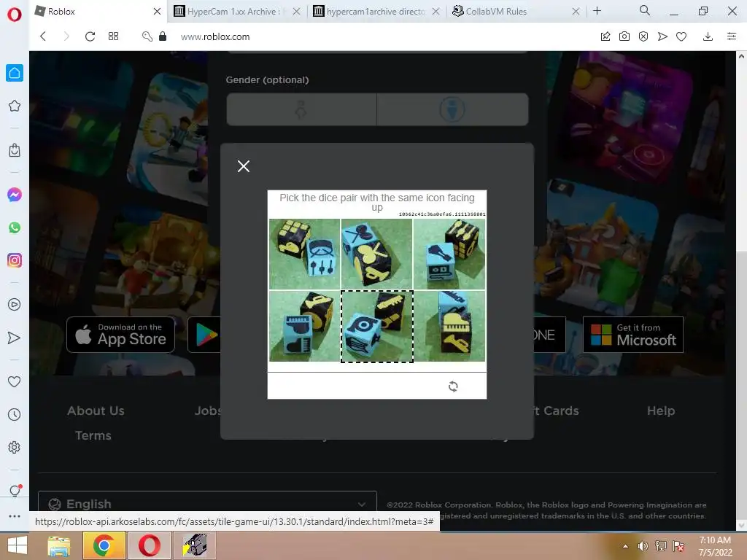
Task: Click the share page toolbar icon
Action: [x=605, y=36]
